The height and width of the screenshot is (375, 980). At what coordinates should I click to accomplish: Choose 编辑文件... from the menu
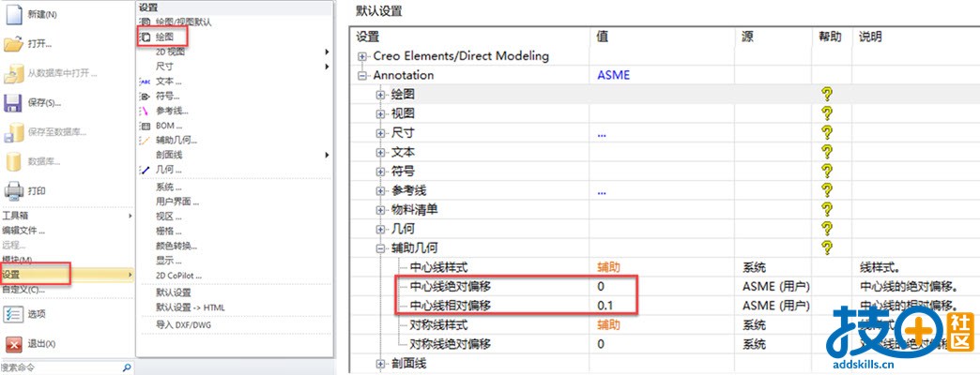(x=23, y=231)
